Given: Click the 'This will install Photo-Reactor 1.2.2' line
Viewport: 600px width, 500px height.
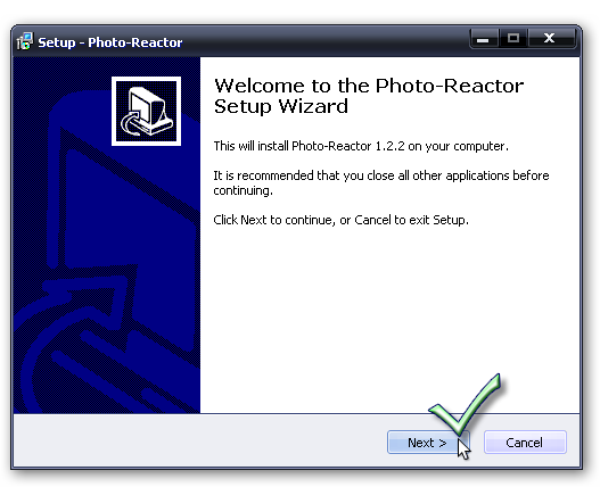Looking at the screenshot, I should [361, 146].
